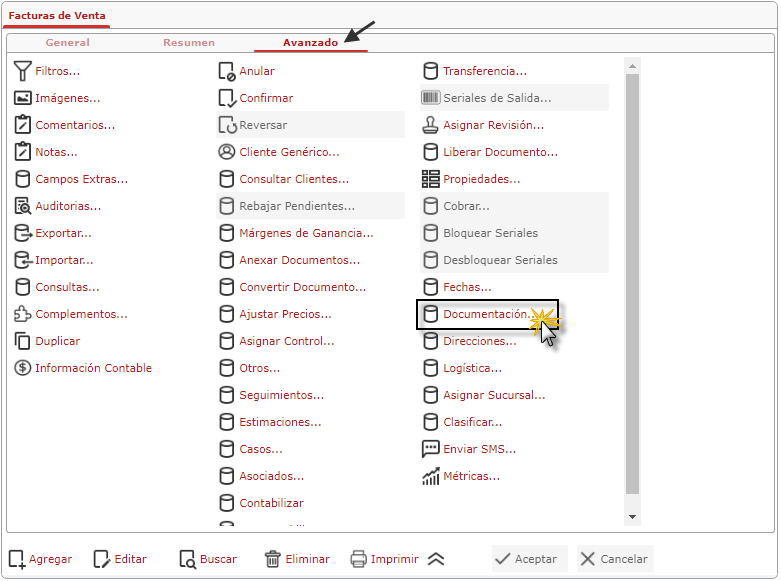Open the Logística option

(473, 368)
